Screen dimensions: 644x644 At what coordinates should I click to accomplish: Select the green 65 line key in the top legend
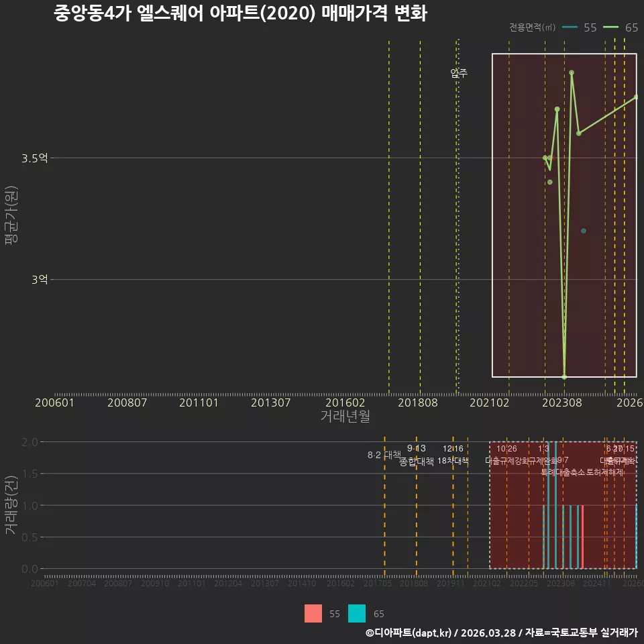coord(610,28)
